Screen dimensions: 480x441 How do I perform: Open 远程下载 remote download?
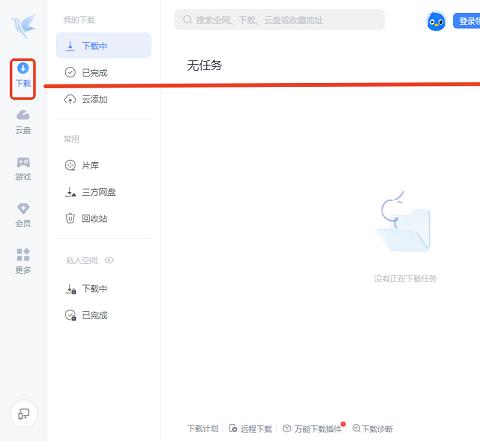click(251, 428)
